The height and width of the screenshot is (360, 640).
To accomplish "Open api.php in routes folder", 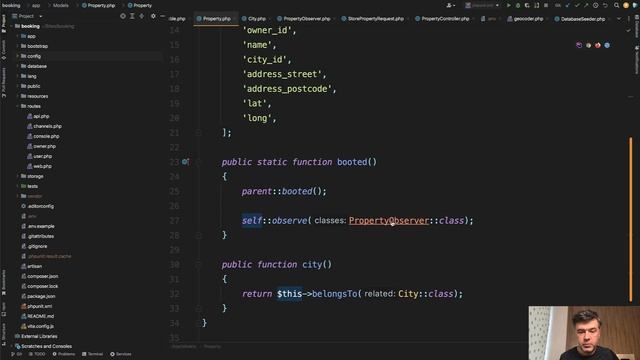I will [x=38, y=116].
